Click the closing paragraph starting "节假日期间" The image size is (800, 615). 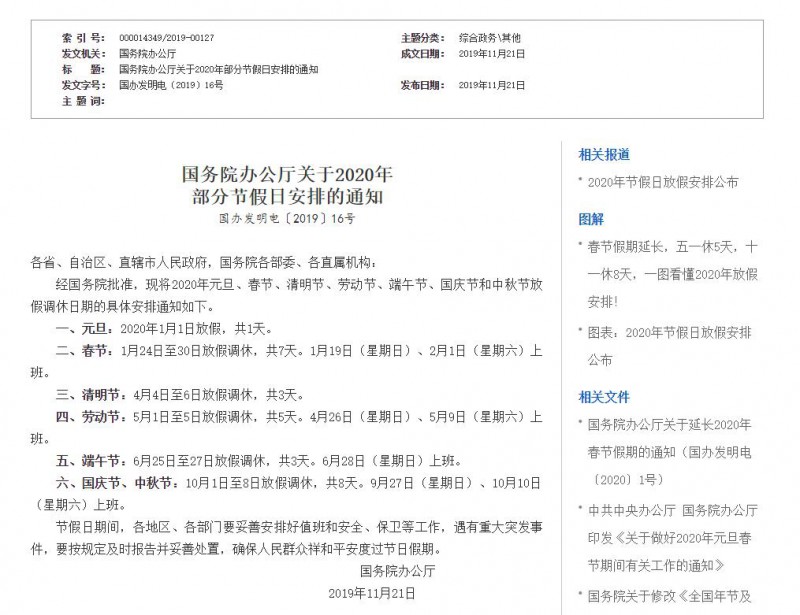point(286,538)
